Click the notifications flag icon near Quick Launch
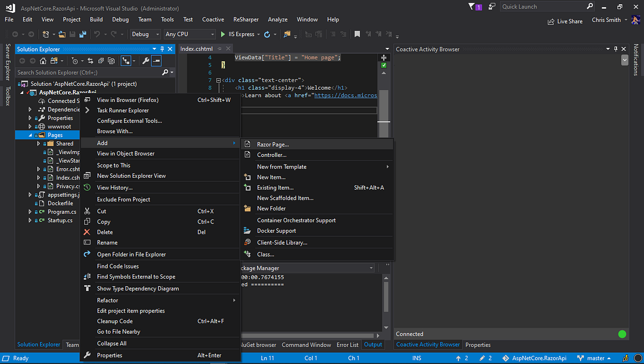This screenshot has width=644, height=364. tap(471, 6)
